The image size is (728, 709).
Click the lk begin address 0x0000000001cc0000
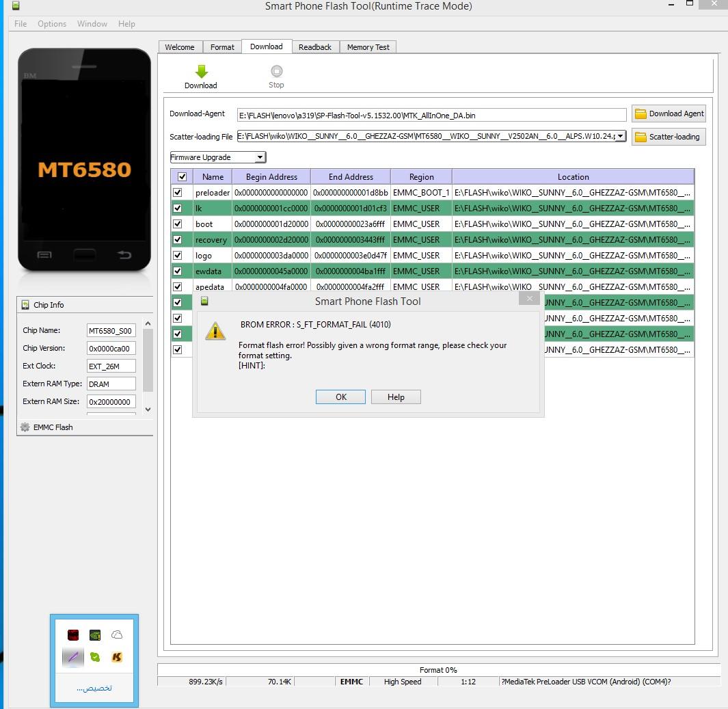pyautogui.click(x=271, y=208)
